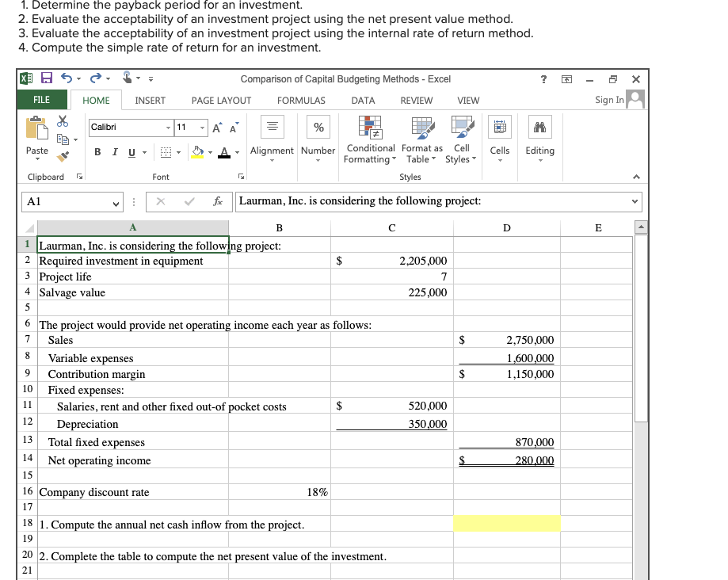Select column B header
728x580 pixels.
pos(280,227)
